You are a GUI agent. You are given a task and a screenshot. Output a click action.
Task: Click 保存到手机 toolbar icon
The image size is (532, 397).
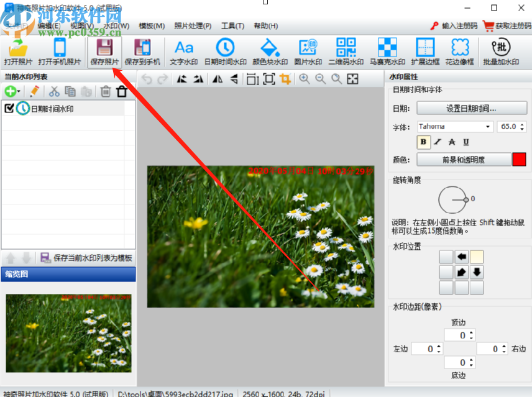pyautogui.click(x=142, y=52)
